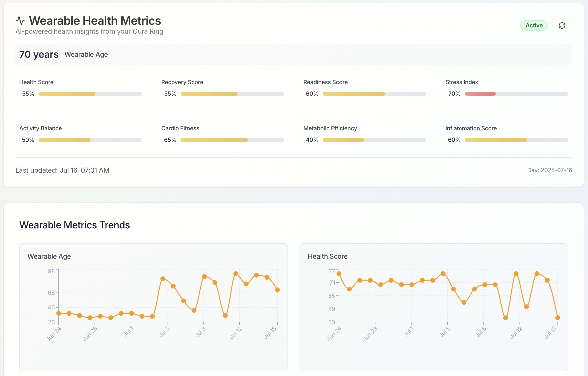Click the refresh metrics icon button
The height and width of the screenshot is (376, 588).
coord(562,25)
